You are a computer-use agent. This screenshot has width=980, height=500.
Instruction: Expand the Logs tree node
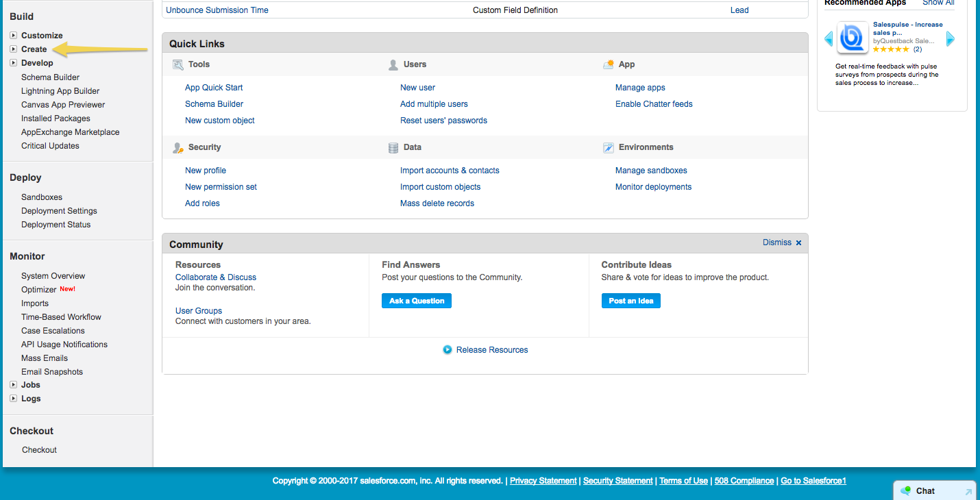tap(14, 398)
